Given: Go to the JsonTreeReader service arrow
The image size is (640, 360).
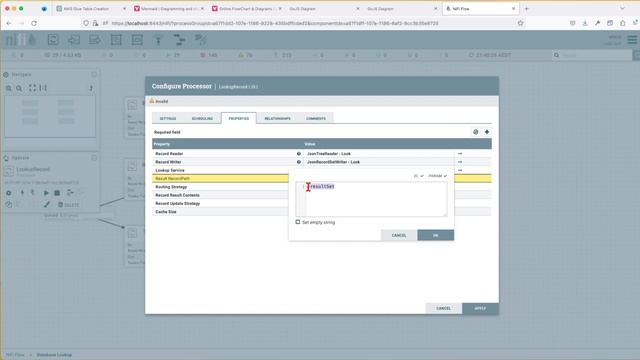Looking at the screenshot, I should tap(460, 153).
